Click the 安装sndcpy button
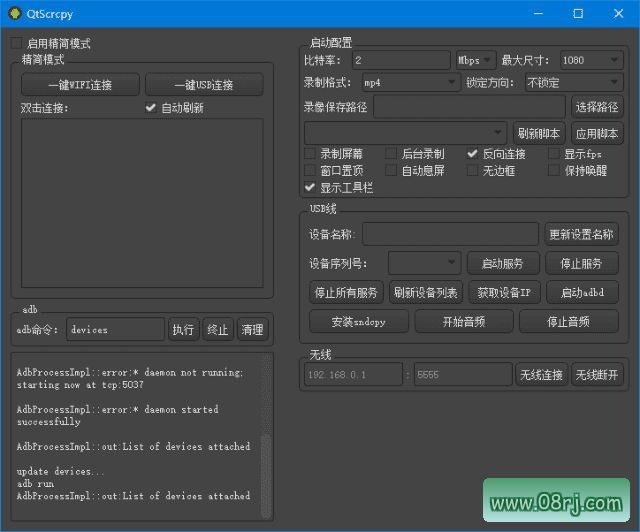The image size is (640, 532). pos(359,322)
